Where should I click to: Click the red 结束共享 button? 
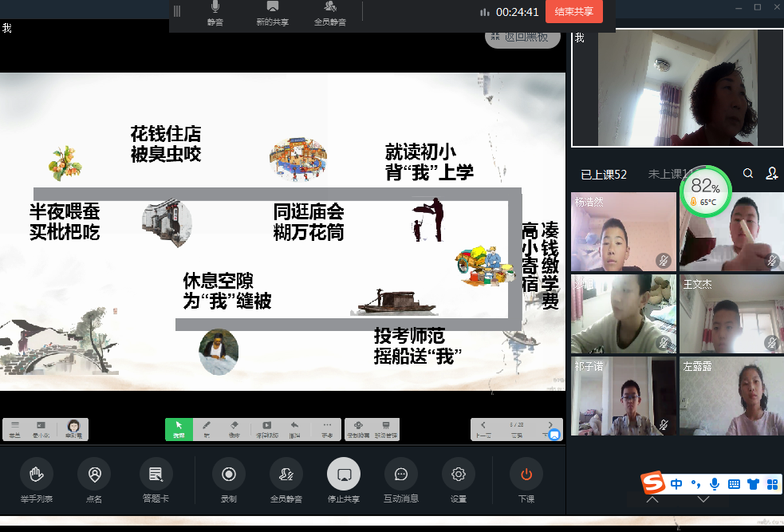574,11
